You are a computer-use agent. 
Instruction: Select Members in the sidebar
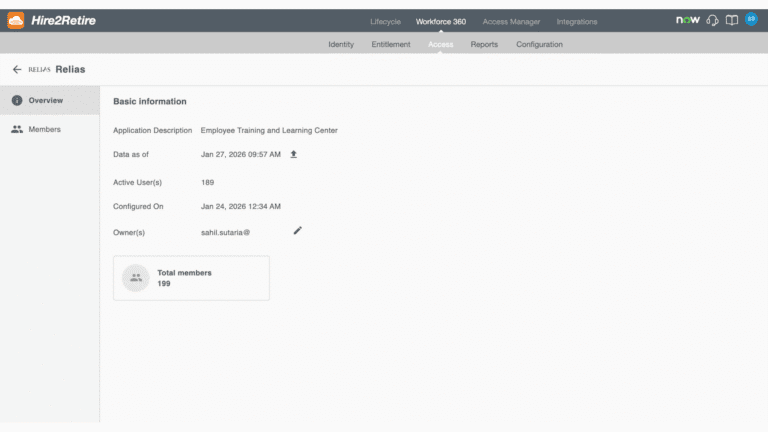click(x=50, y=129)
